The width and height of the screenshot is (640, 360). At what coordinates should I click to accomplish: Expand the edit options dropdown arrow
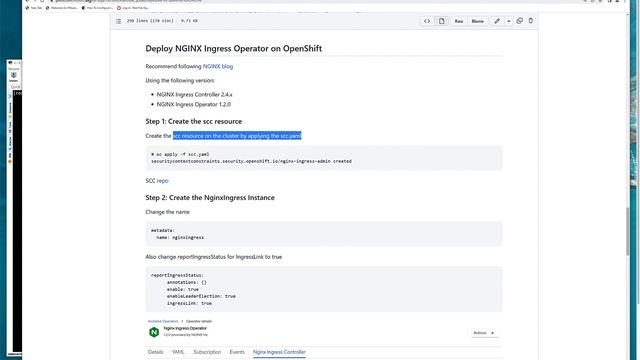pos(509,21)
